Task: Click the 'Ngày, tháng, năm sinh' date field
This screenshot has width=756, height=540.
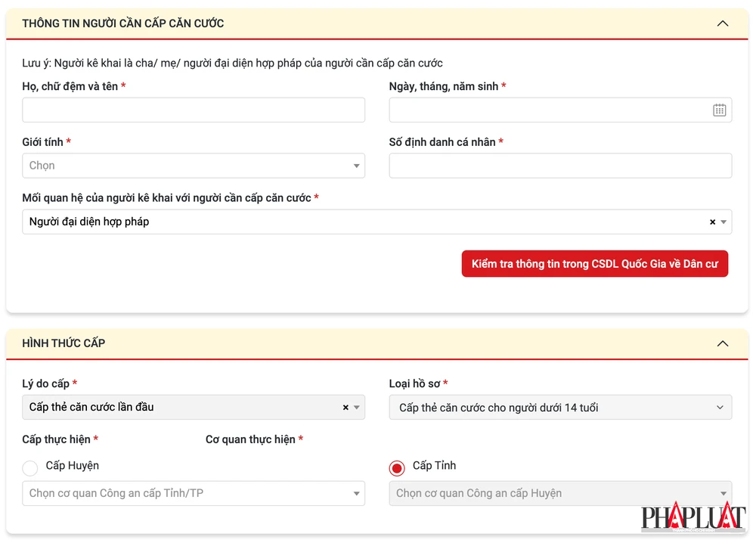Action: [x=548, y=110]
